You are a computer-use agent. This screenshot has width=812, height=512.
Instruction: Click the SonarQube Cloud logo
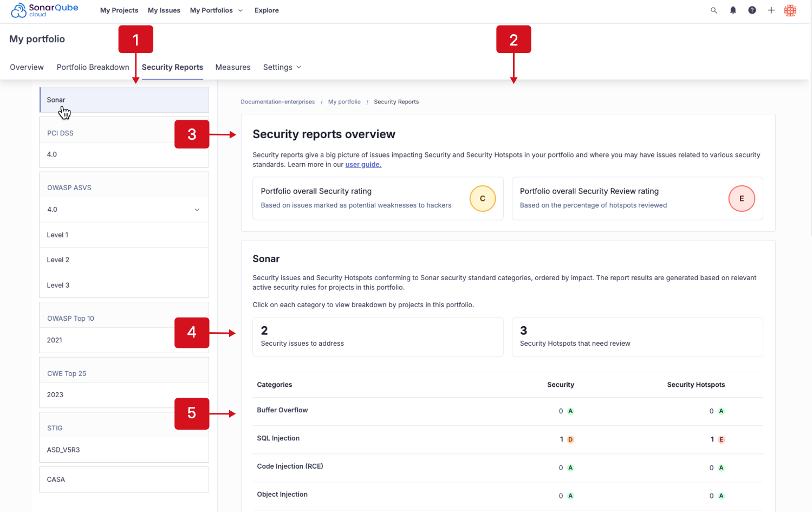point(44,10)
